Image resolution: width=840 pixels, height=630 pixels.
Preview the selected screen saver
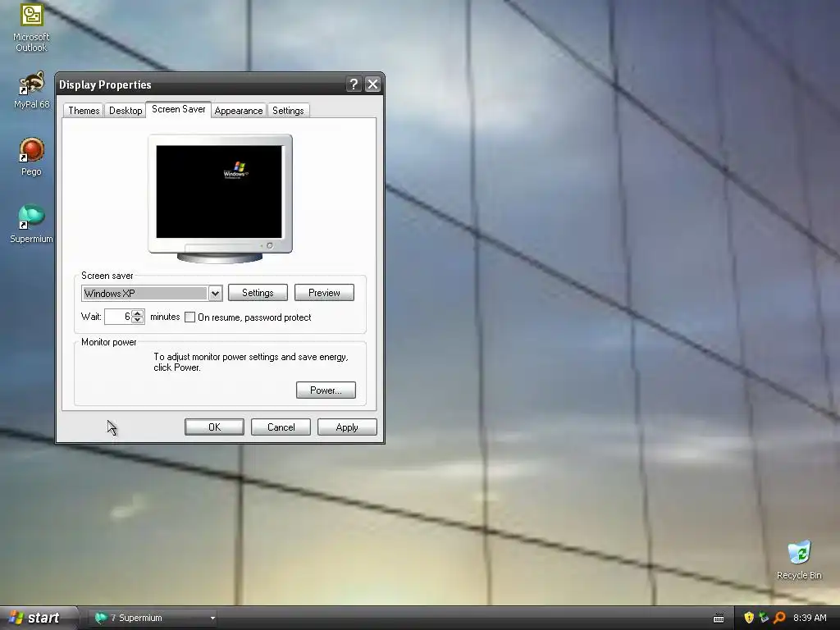(324, 293)
